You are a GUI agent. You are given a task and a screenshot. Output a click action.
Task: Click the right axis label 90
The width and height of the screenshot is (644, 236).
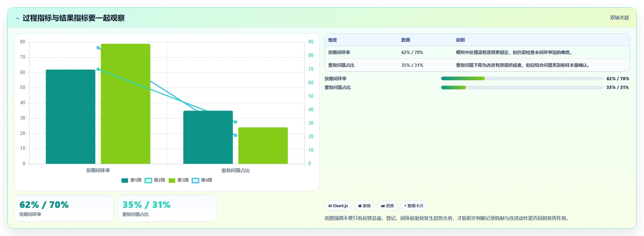point(311,42)
